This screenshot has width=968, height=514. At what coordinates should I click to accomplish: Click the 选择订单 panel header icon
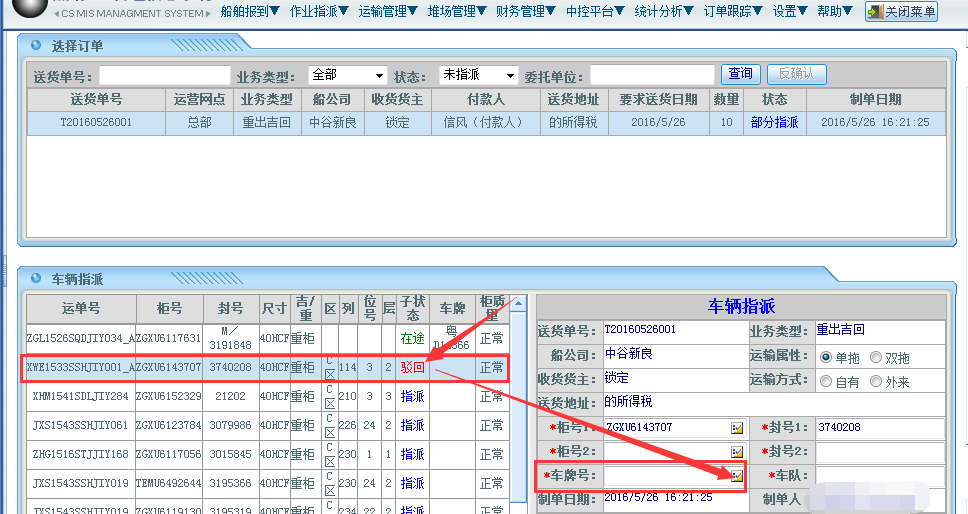tap(36, 46)
